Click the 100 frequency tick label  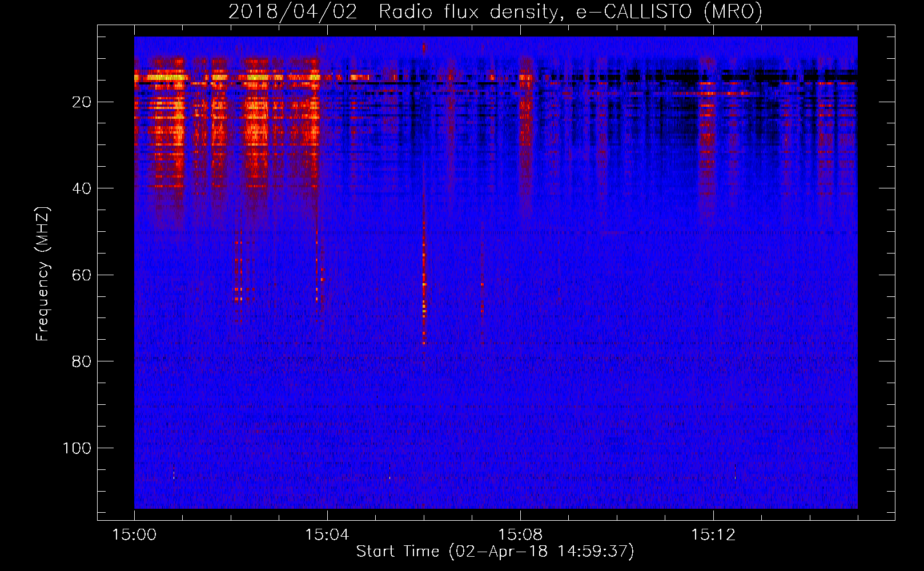click(x=77, y=448)
